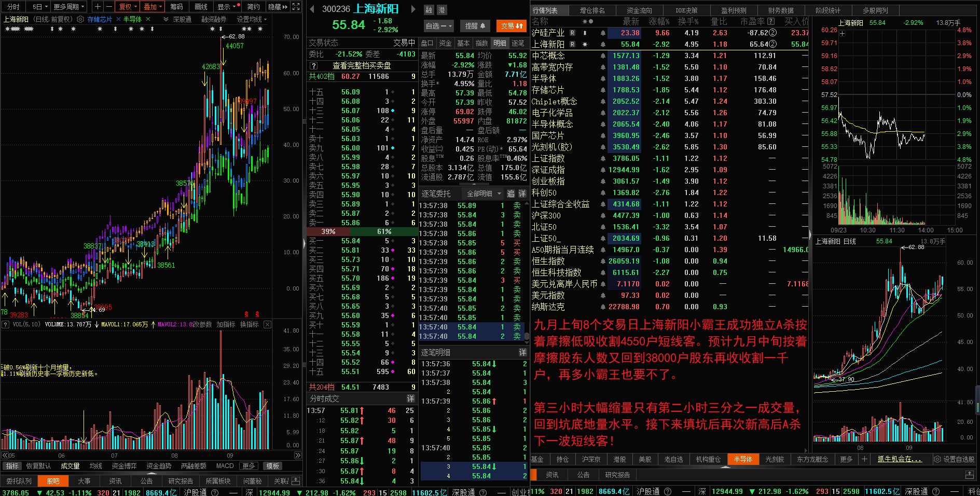Toggle fullscreen chart with expand-arrows icon
This screenshot has width=980, height=496.
coord(296,7)
